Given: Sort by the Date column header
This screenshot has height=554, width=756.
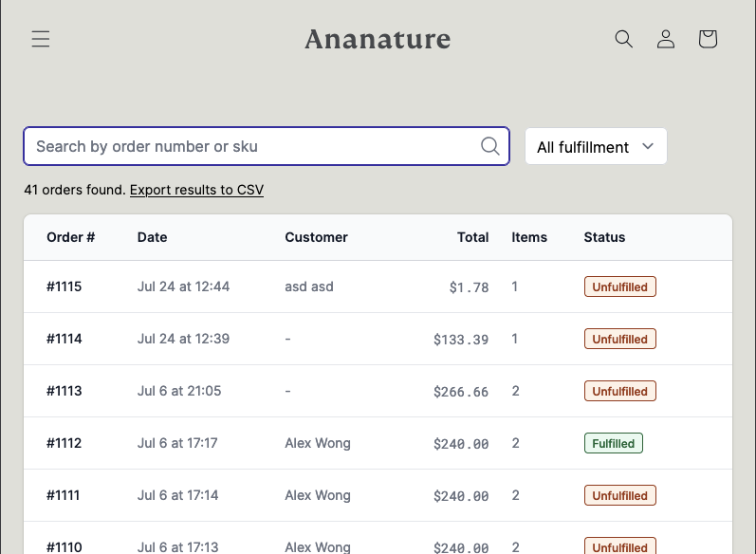Looking at the screenshot, I should pyautogui.click(x=152, y=237).
